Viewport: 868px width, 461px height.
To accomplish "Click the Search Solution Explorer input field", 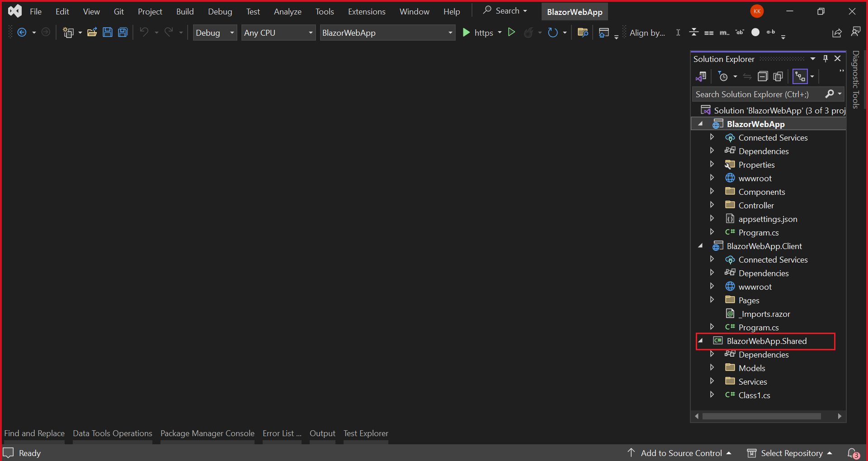I will (x=759, y=94).
